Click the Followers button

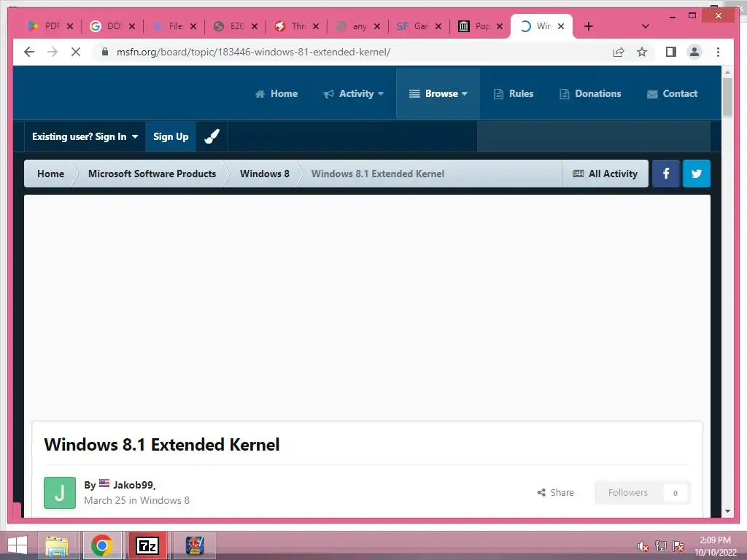[x=628, y=493]
